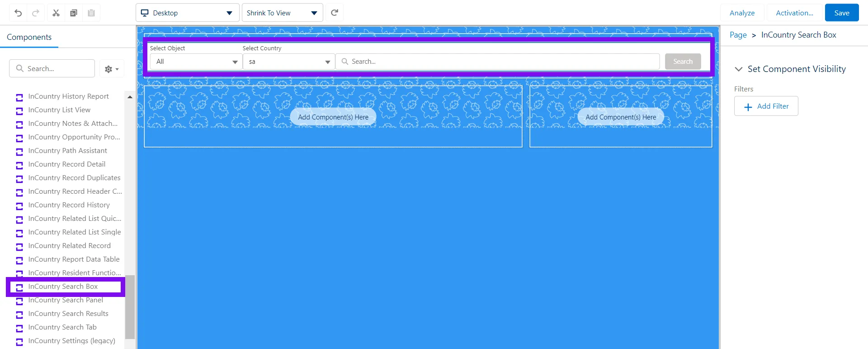Click the Undo arrow icon
Screen dimensions: 868x349
(x=18, y=13)
